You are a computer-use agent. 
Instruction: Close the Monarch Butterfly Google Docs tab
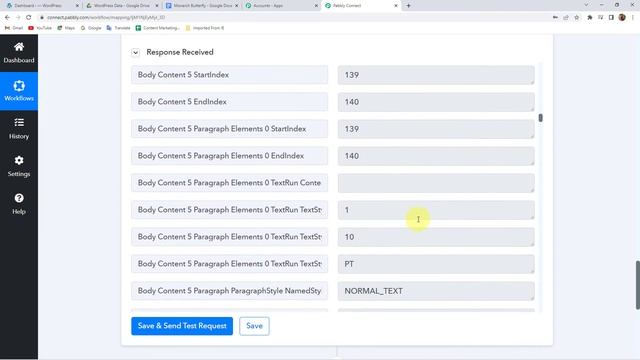click(x=236, y=6)
